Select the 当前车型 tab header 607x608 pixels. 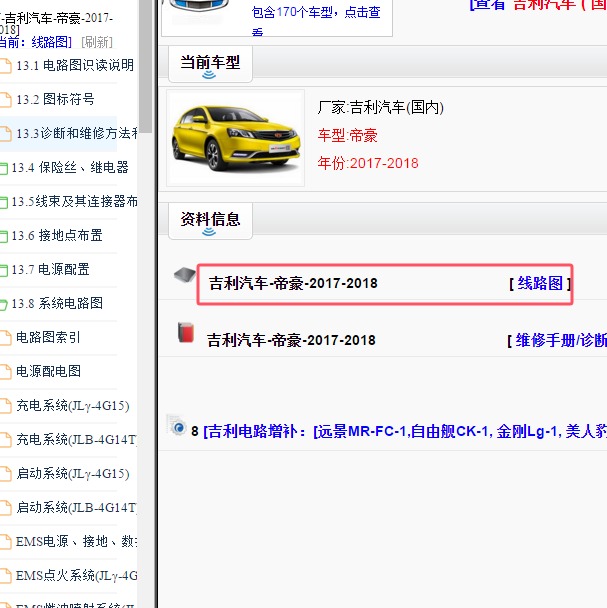click(x=210, y=64)
